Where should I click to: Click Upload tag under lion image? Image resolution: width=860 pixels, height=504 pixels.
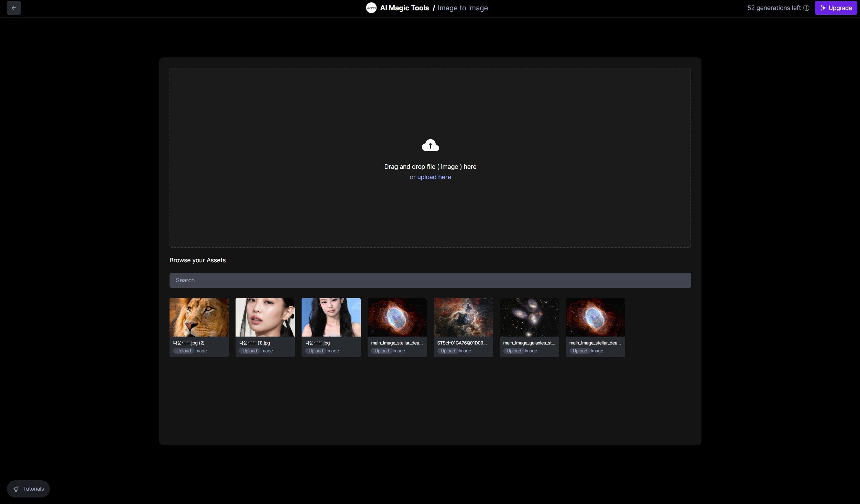[183, 351]
